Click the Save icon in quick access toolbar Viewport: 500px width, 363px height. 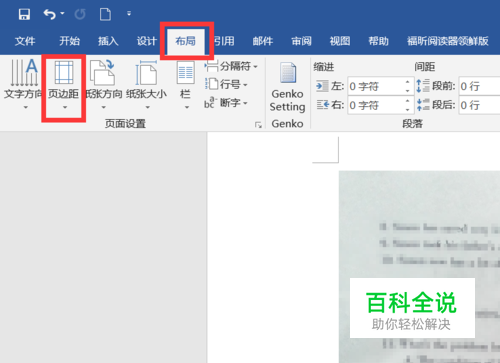24,14
